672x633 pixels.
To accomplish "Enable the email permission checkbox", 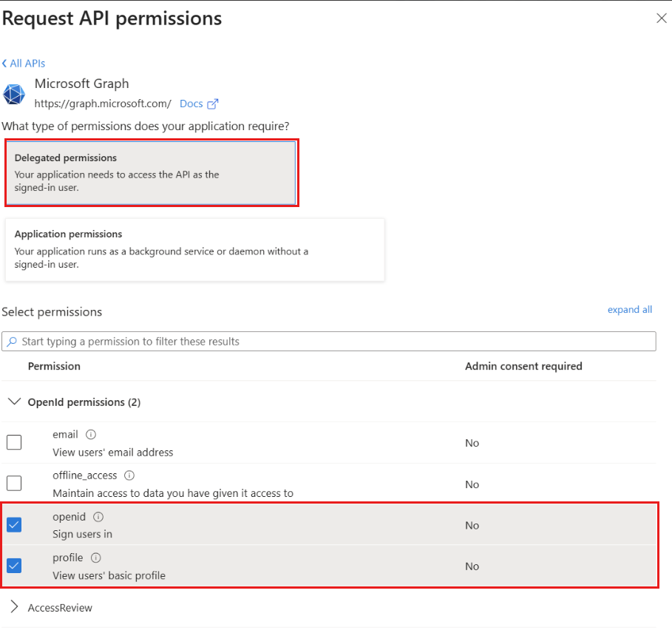I will 13,441.
